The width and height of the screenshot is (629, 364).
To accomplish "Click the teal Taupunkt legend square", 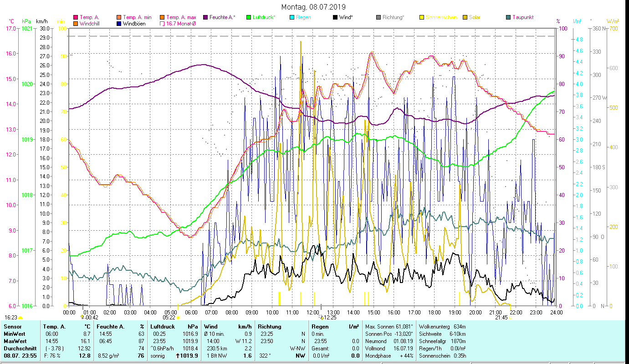I will pyautogui.click(x=508, y=17).
